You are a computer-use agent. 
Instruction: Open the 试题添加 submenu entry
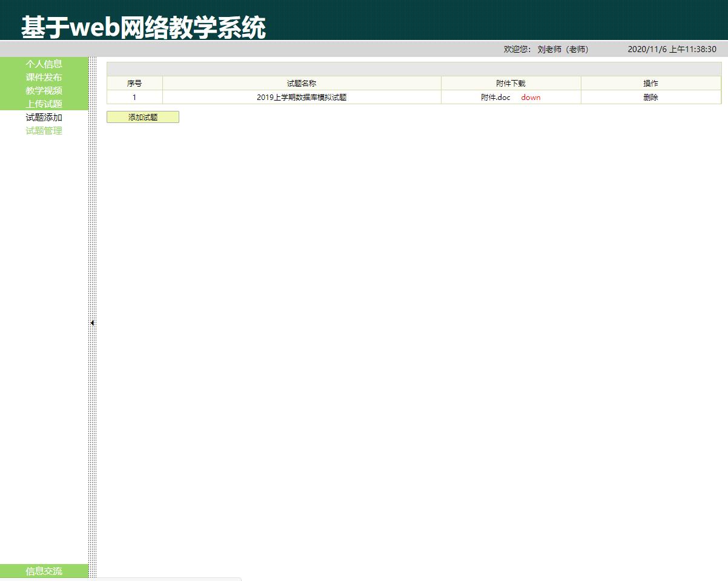(43, 118)
